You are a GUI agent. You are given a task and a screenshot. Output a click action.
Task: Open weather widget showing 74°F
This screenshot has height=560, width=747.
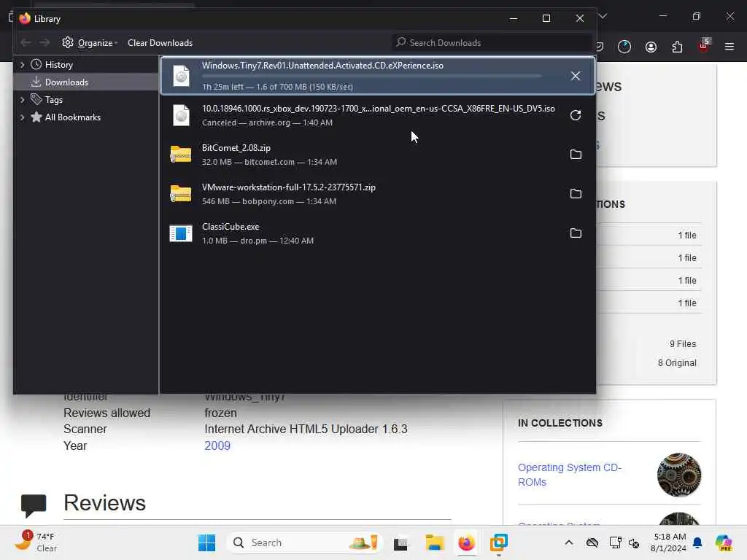tap(35, 542)
